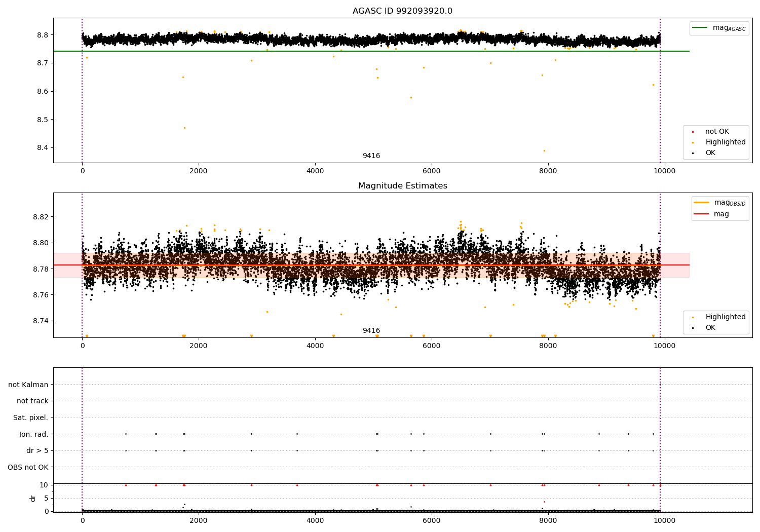Click the 8000 x-axis tick under Magnitude Estimates plot
Image resolution: width=760 pixels, height=532 pixels.
pos(548,346)
